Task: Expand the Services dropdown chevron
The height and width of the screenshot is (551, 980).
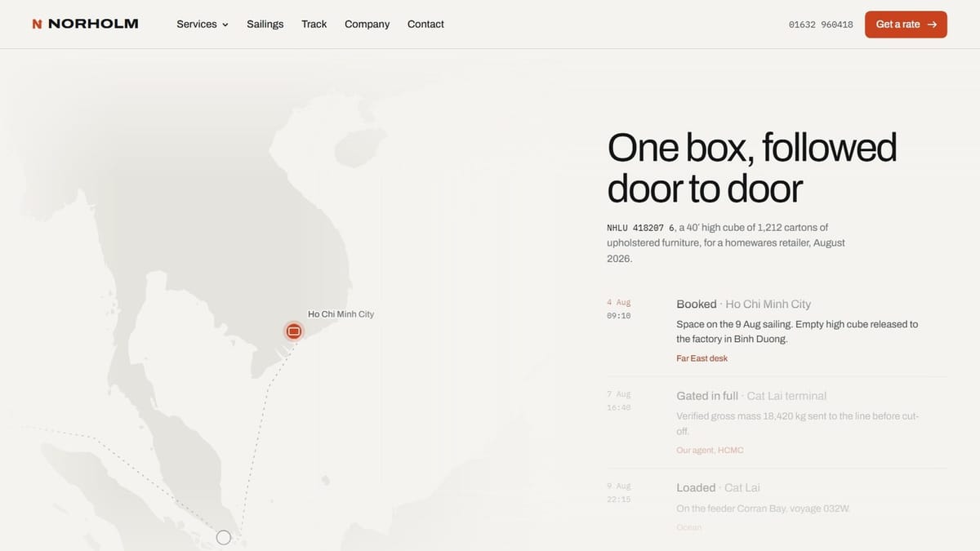Action: click(x=225, y=25)
